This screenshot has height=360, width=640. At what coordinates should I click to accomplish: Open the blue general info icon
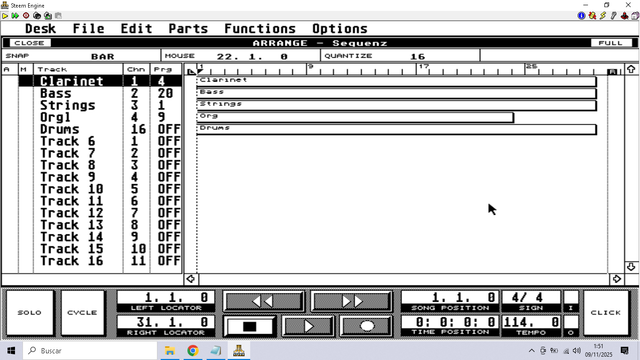[x=582, y=16]
